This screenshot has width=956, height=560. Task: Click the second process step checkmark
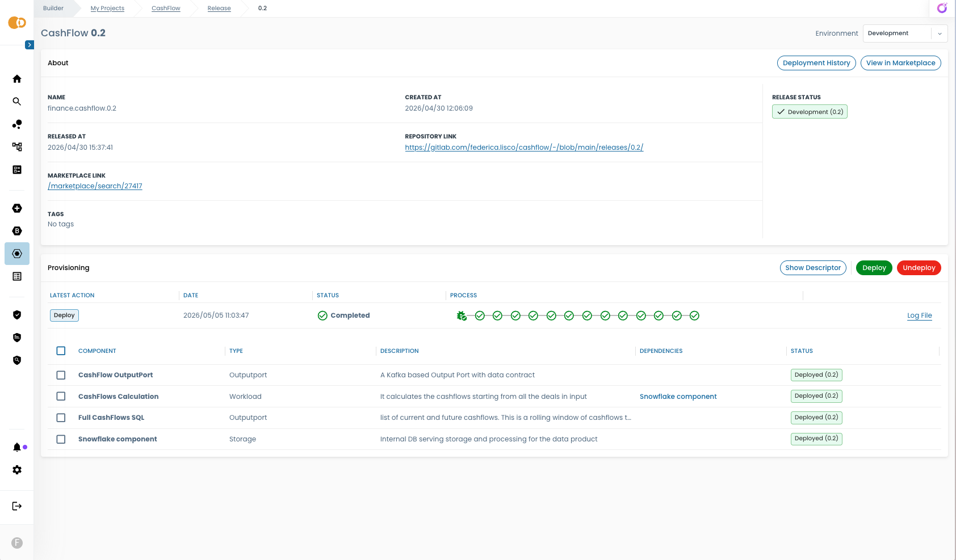[480, 315]
